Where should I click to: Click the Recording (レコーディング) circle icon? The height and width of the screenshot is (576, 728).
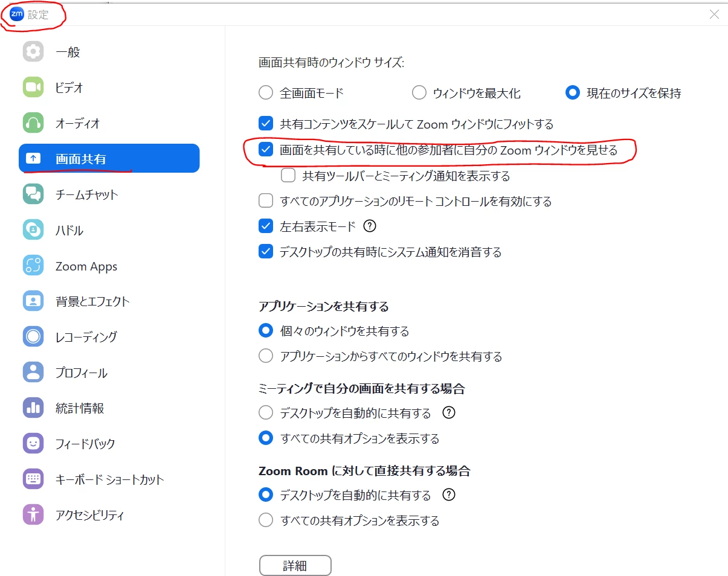33,336
